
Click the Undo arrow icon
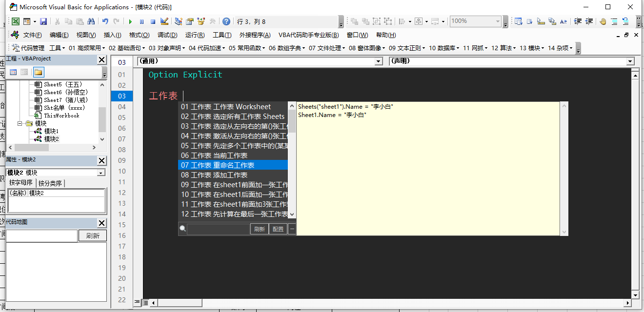105,21
